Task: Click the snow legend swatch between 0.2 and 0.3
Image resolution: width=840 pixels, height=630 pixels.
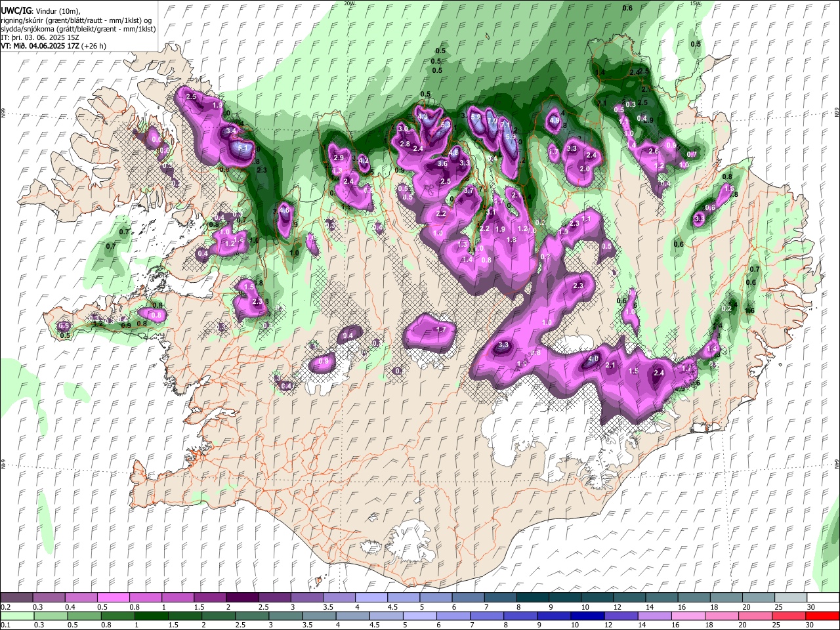Action: pyautogui.click(x=16, y=598)
